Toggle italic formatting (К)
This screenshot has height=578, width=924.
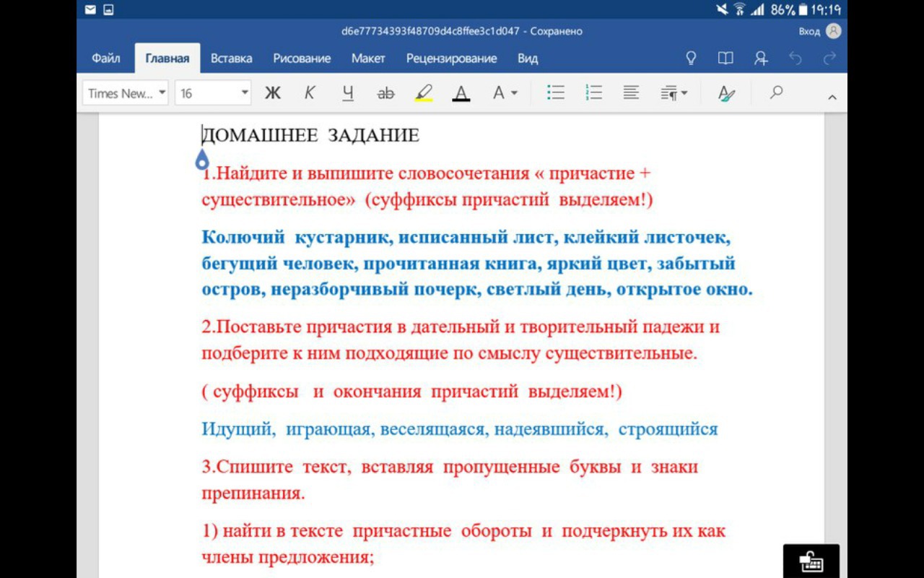point(310,93)
